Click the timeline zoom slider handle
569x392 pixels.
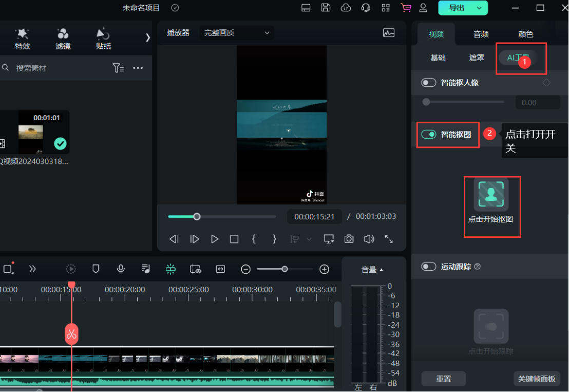[x=284, y=269]
